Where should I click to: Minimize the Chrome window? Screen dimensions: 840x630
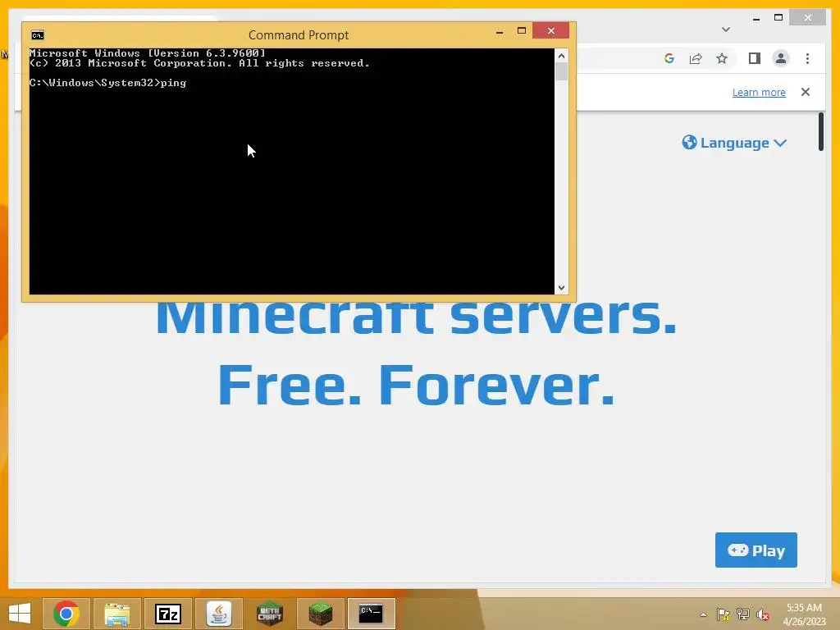coord(756,18)
